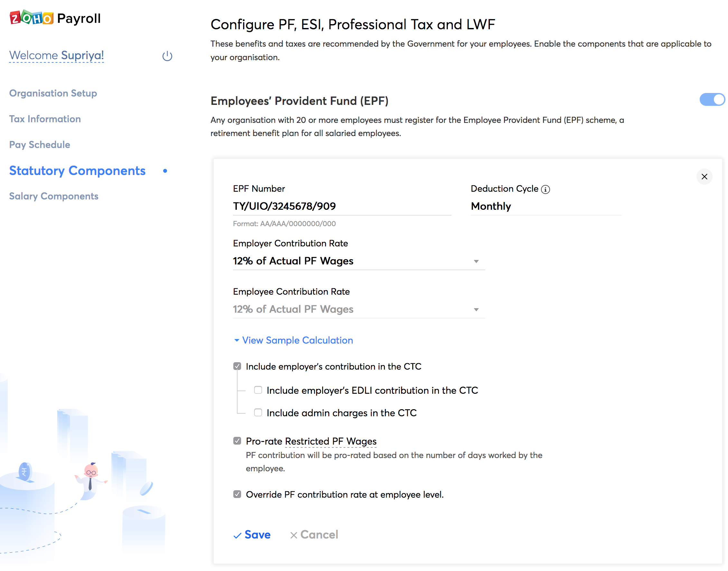This screenshot has height=571, width=728.
Task: Click the EPF Number input field
Action: pyautogui.click(x=341, y=206)
